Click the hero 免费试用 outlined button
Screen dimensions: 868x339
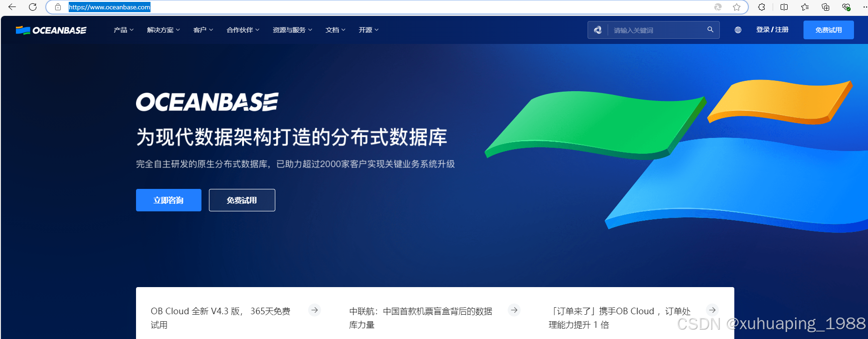(x=242, y=200)
